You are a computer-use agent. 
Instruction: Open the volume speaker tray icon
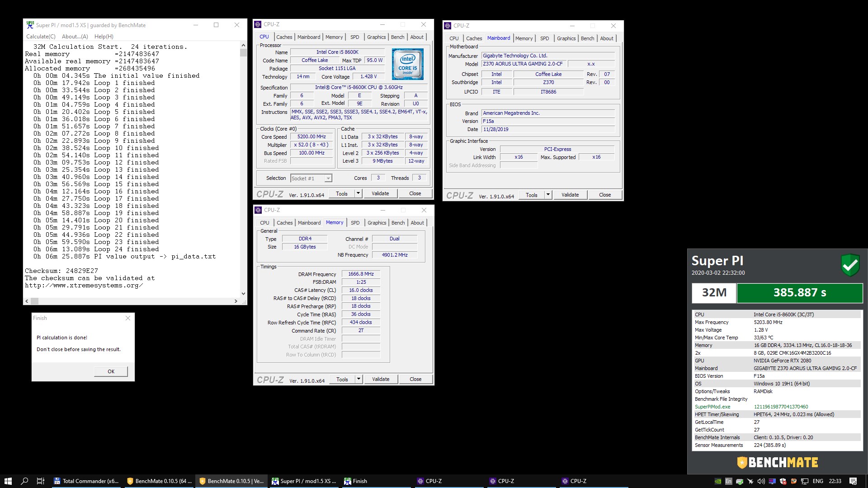[x=761, y=481]
